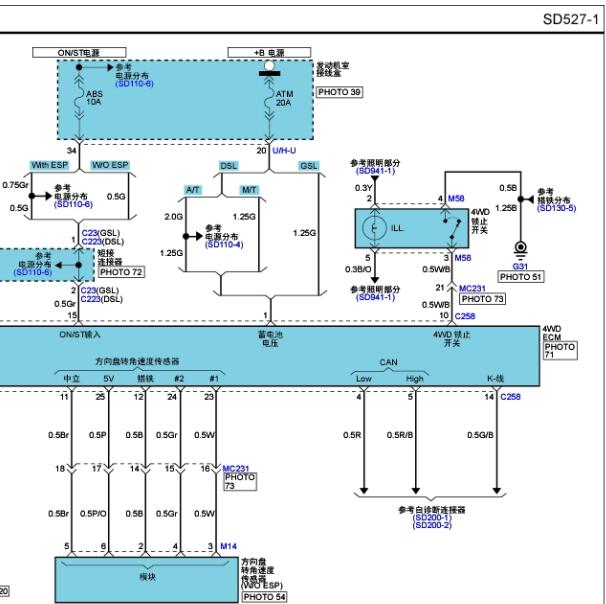Click the 4WD lock switch contact symbol

pos(452,229)
